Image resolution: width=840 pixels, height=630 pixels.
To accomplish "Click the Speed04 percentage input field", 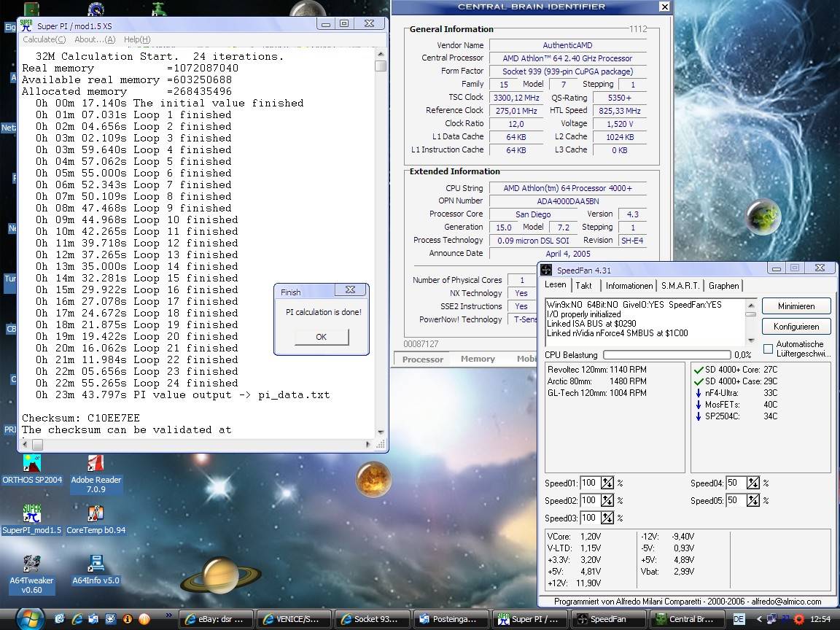I will (736, 483).
